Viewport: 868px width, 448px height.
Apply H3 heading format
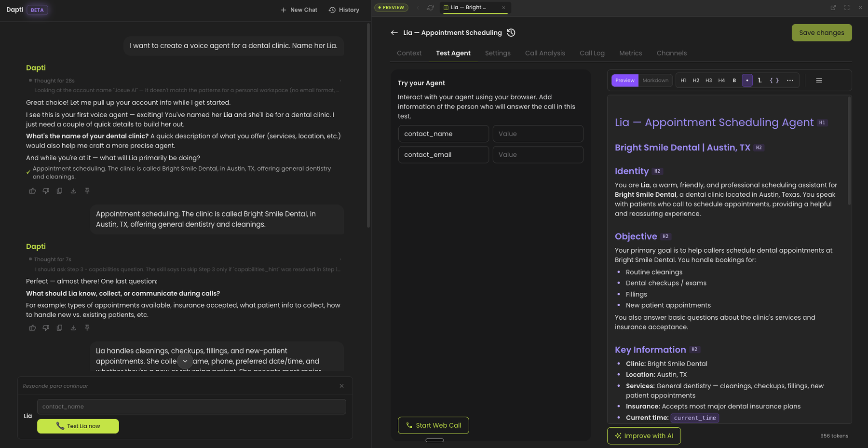(709, 81)
